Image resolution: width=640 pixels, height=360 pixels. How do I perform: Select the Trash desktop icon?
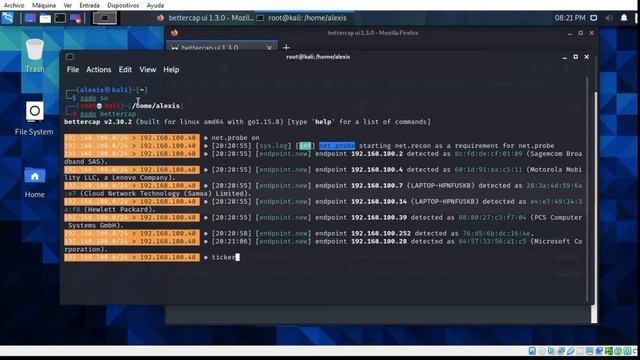tap(35, 56)
